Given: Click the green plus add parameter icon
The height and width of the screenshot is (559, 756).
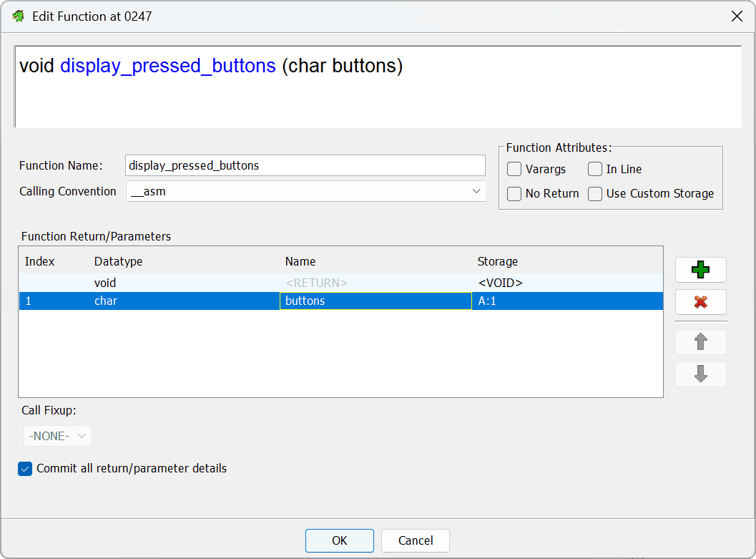Looking at the screenshot, I should pyautogui.click(x=700, y=270).
